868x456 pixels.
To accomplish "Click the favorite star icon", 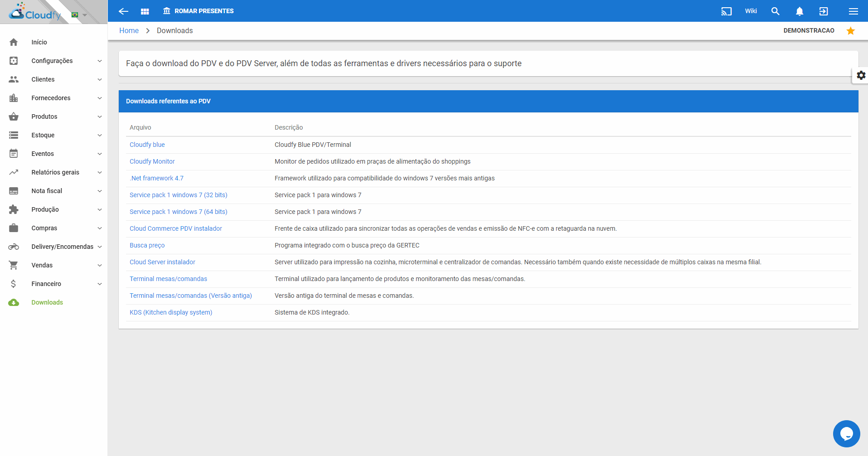I will [x=851, y=30].
